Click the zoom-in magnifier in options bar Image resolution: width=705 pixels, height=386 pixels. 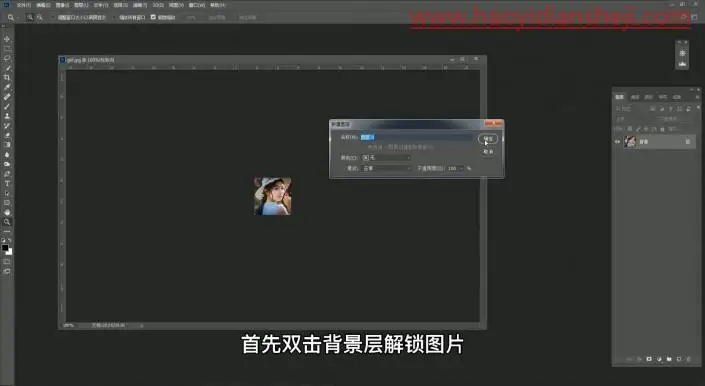click(x=30, y=18)
